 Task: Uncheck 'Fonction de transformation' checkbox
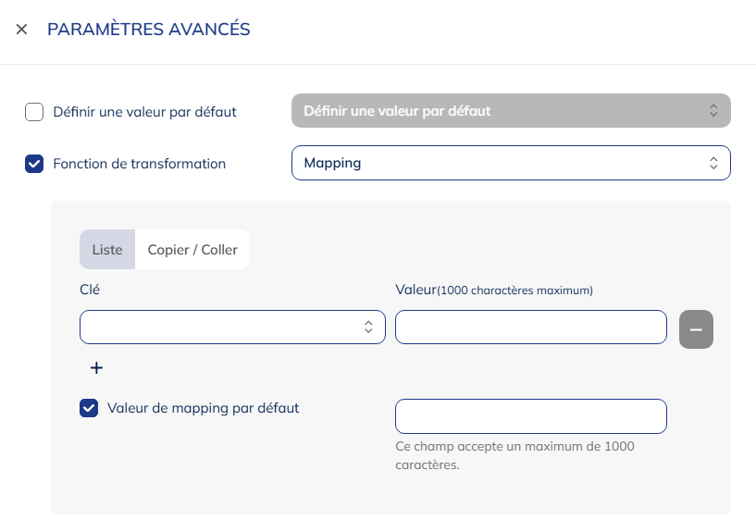(x=34, y=164)
